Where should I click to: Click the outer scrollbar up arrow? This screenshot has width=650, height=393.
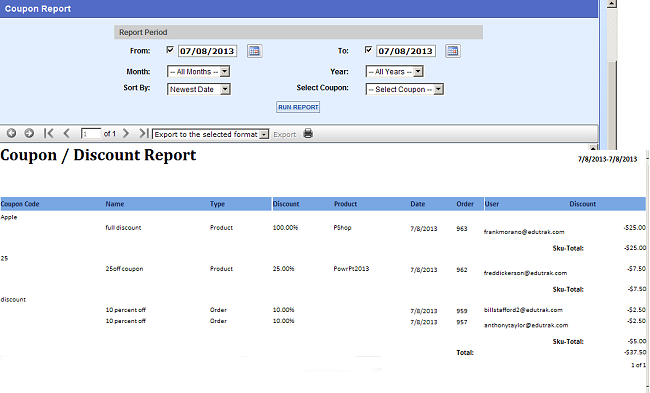(612, 3)
